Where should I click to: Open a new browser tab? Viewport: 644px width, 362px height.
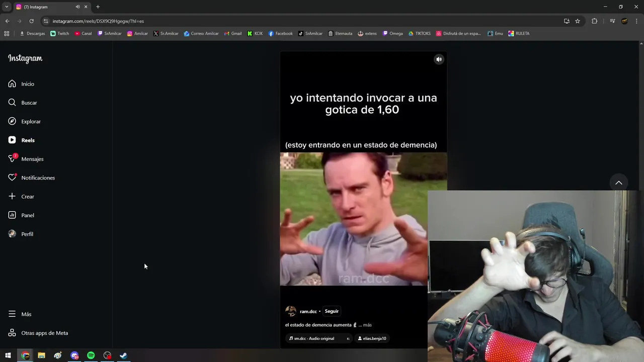tap(98, 7)
